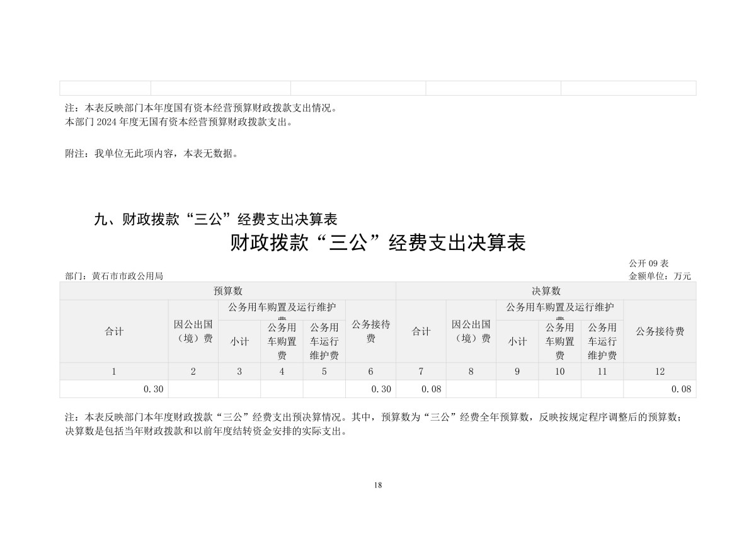The image size is (756, 534).
Task: Click the section heading "九、财政拨款三公经费支出决算表"
Action: (x=215, y=219)
